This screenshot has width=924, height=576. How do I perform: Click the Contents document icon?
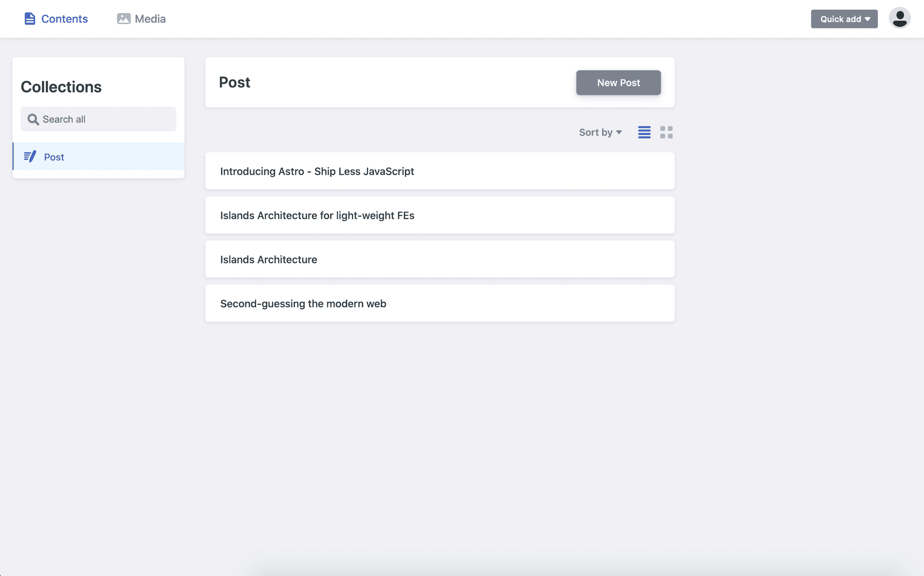(30, 19)
